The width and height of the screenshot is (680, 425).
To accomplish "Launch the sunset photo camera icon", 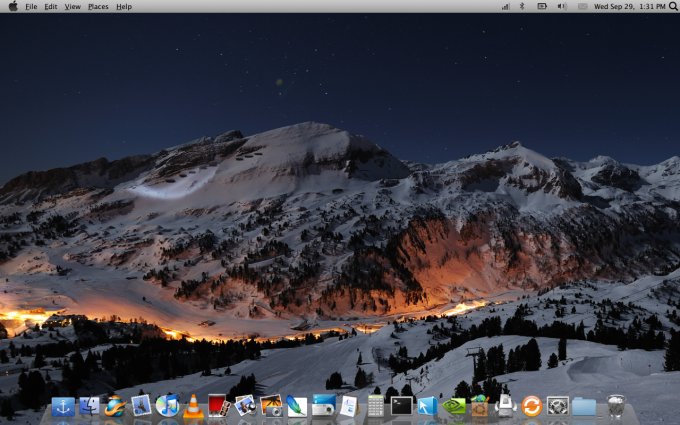I will (271, 406).
